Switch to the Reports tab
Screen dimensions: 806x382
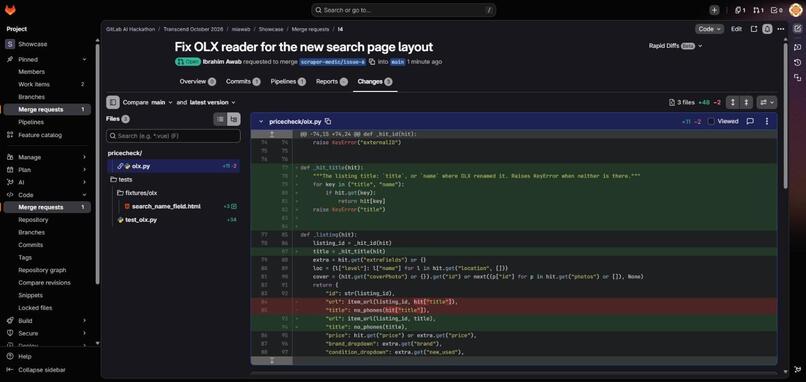point(332,81)
